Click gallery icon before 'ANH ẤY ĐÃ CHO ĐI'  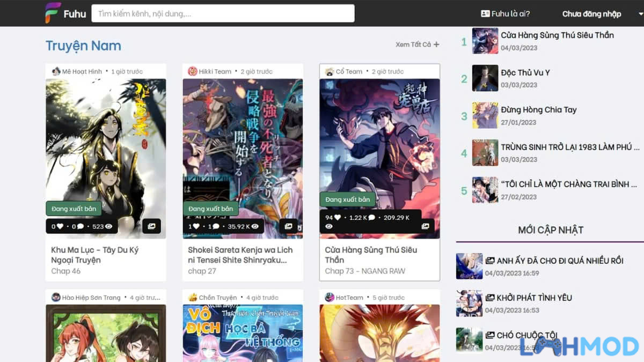point(489,261)
